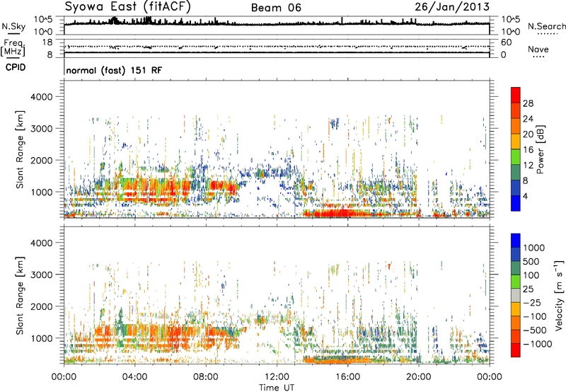Click the 'normal (fast) 151 RF' mode text

point(114,70)
